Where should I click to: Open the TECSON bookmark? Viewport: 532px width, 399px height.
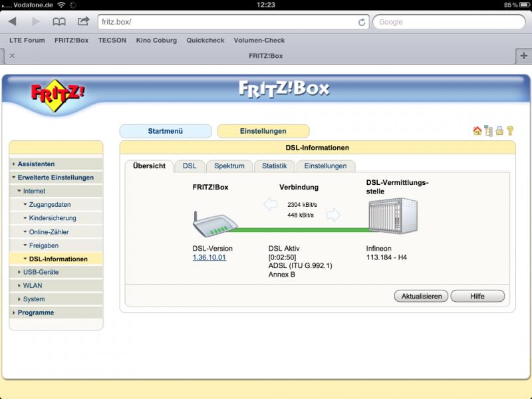pyautogui.click(x=112, y=41)
